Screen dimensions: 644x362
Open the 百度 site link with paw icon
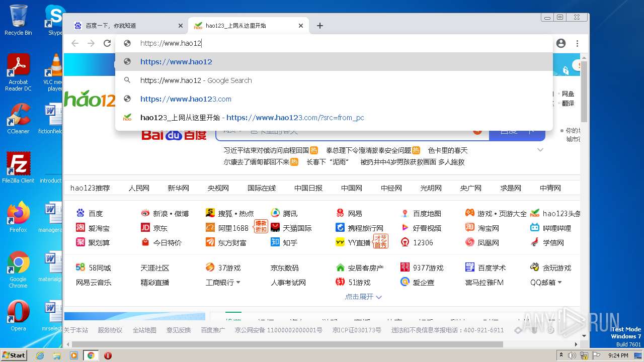point(89,214)
